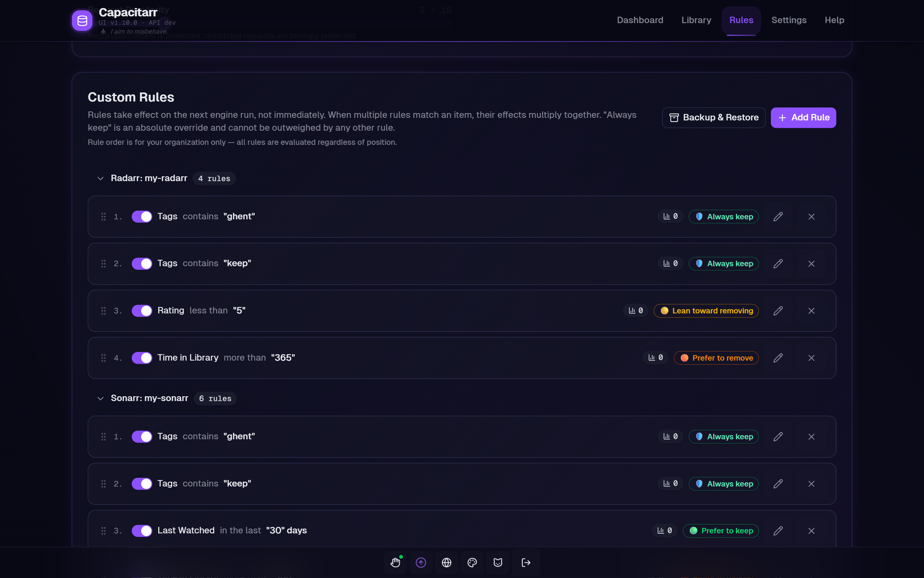Click the raised hand icon in bottom bar
This screenshot has height=578, width=924.
pyautogui.click(x=396, y=562)
